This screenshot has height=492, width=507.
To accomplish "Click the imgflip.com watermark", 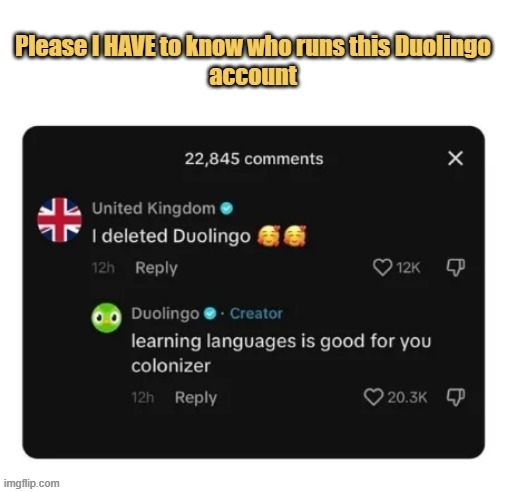I will coord(32,483).
